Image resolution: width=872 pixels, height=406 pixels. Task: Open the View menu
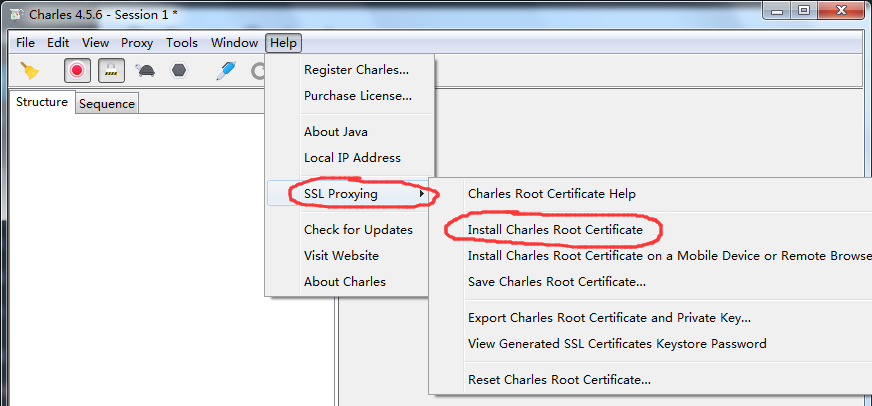click(95, 43)
